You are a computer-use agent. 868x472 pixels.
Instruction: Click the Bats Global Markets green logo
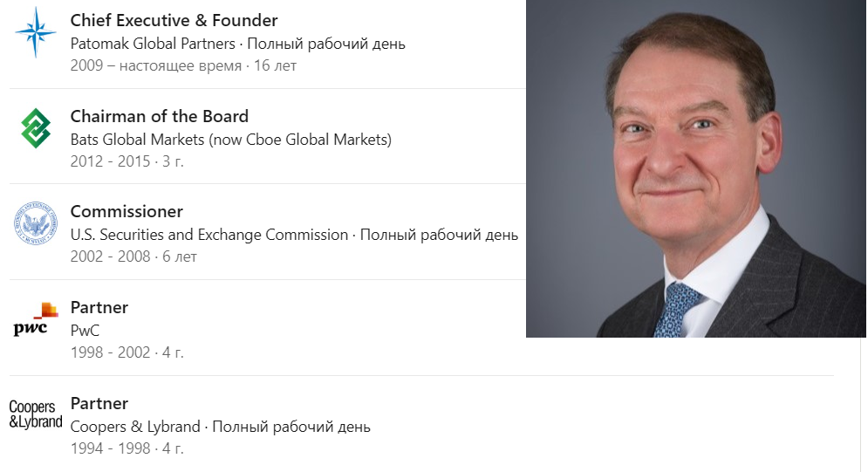tap(36, 128)
